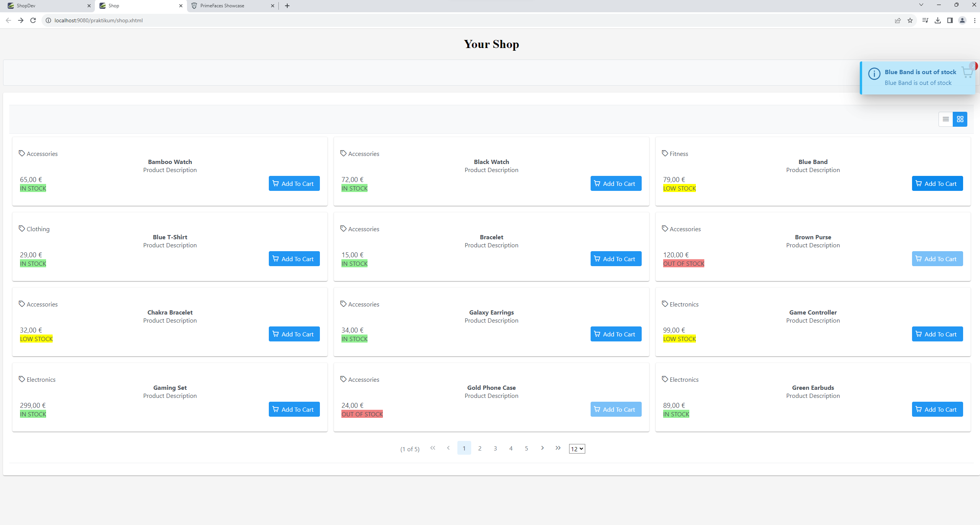The image size is (980, 525).
Task: Add Black Watch to cart
Action: click(616, 184)
